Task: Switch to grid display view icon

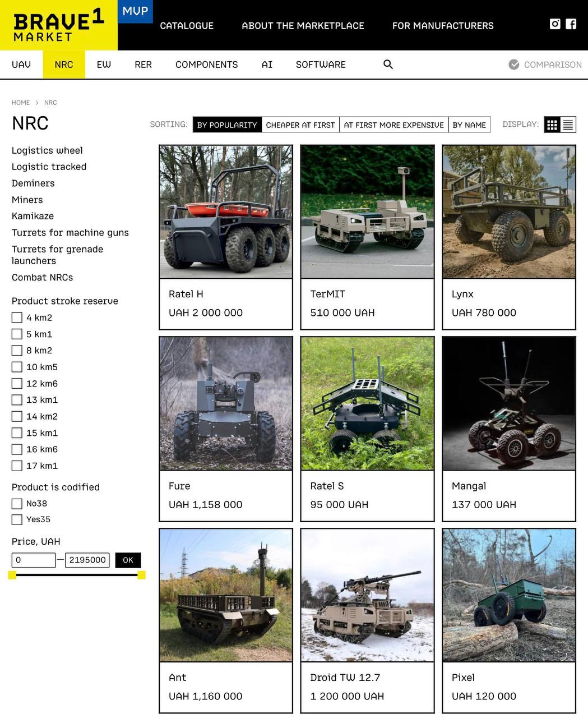Action: click(552, 125)
